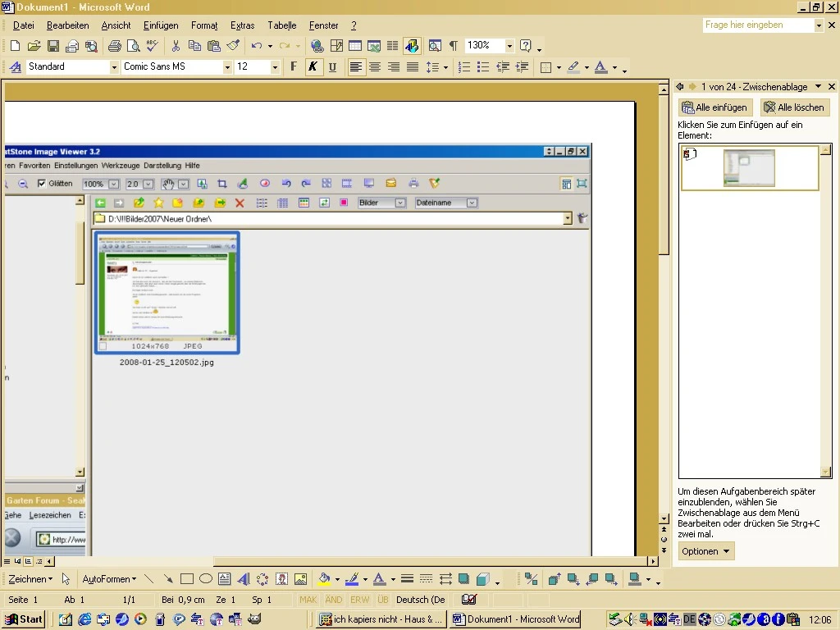
Task: Toggle left alignment button
Action: click(x=355, y=67)
